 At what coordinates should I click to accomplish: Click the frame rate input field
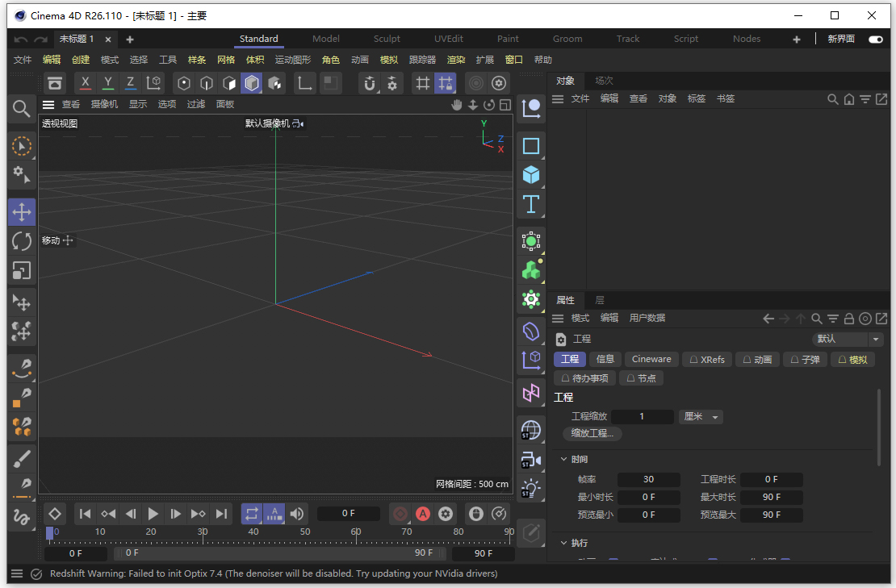pyautogui.click(x=648, y=479)
